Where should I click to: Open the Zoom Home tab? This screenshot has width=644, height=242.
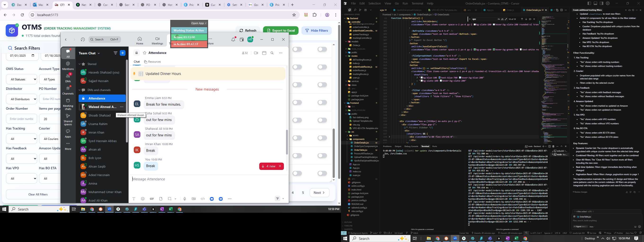click(139, 41)
